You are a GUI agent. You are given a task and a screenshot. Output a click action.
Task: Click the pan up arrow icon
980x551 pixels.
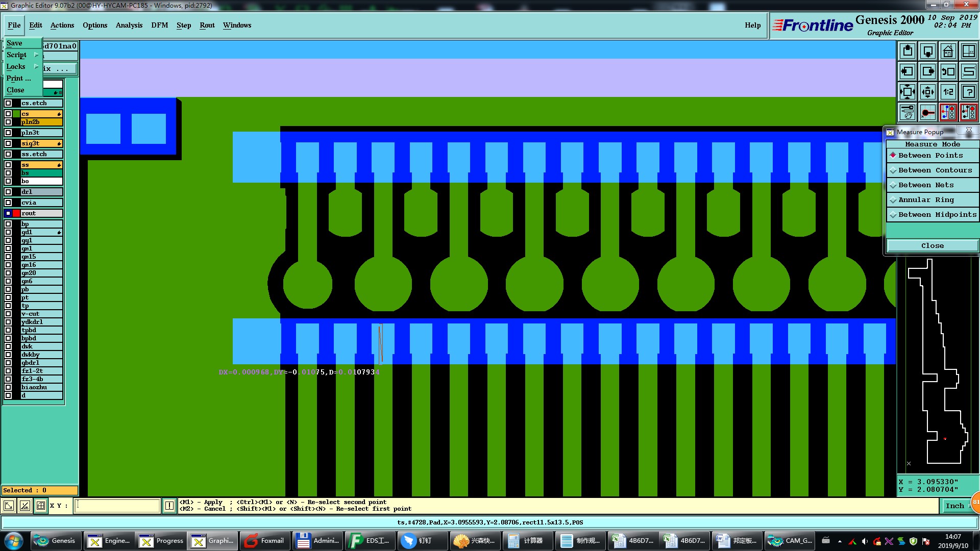(908, 51)
